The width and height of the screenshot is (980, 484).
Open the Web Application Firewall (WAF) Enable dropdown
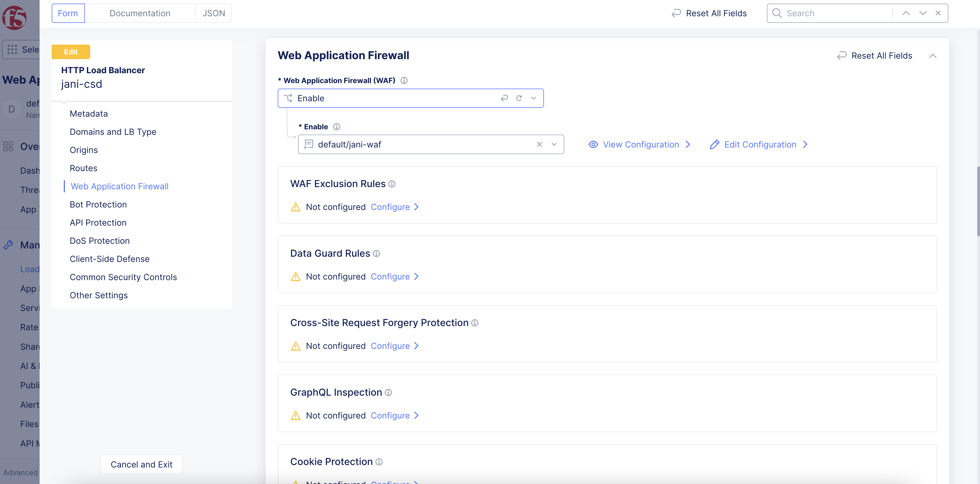pyautogui.click(x=533, y=98)
